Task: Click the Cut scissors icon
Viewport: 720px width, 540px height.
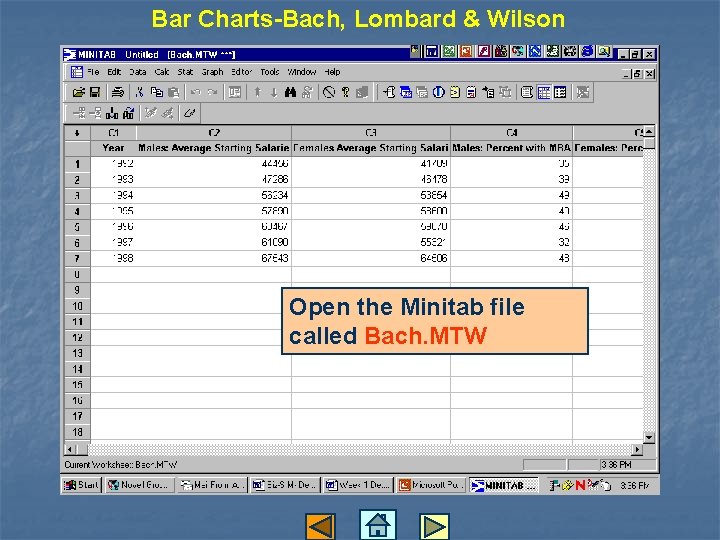Action: click(x=140, y=92)
